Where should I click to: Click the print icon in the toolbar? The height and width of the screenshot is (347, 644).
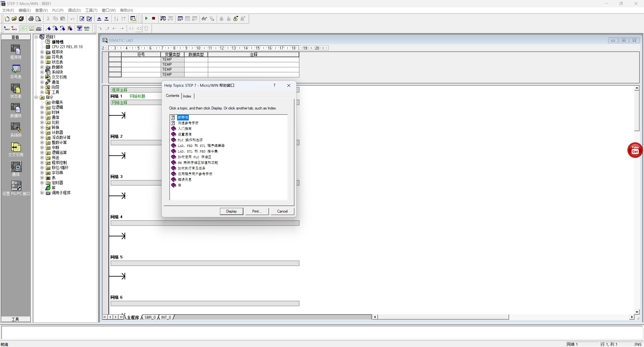click(x=31, y=19)
